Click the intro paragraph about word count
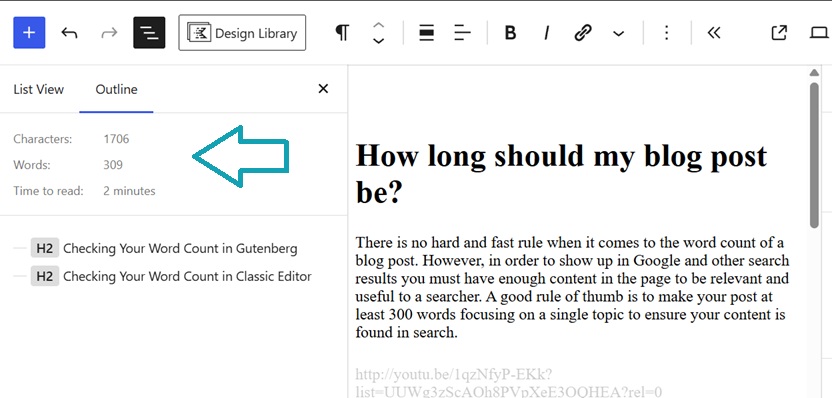Screen dimensions: 832x398 click(572, 288)
